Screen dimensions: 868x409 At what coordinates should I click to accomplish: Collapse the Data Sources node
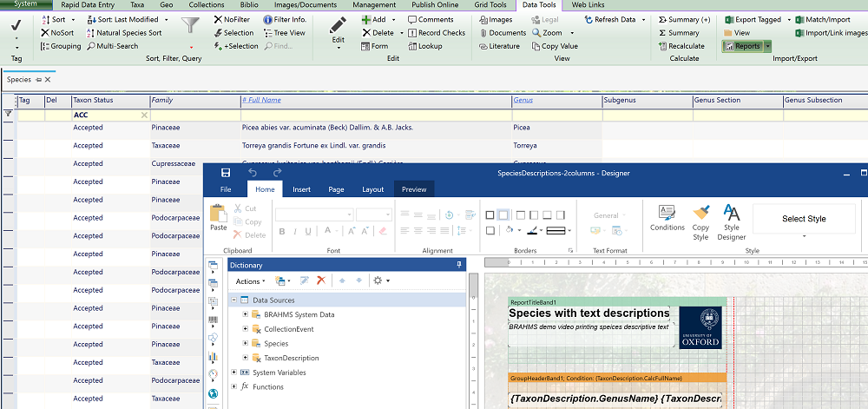point(233,300)
